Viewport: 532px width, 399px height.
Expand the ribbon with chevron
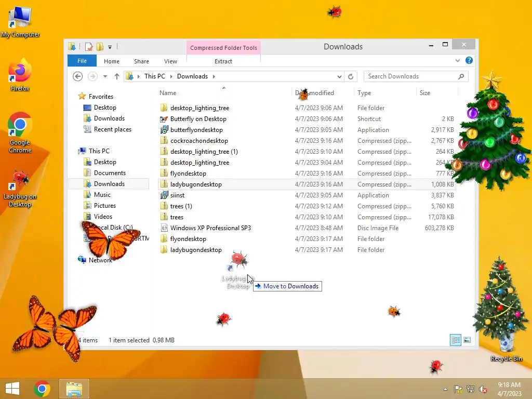tap(457, 60)
